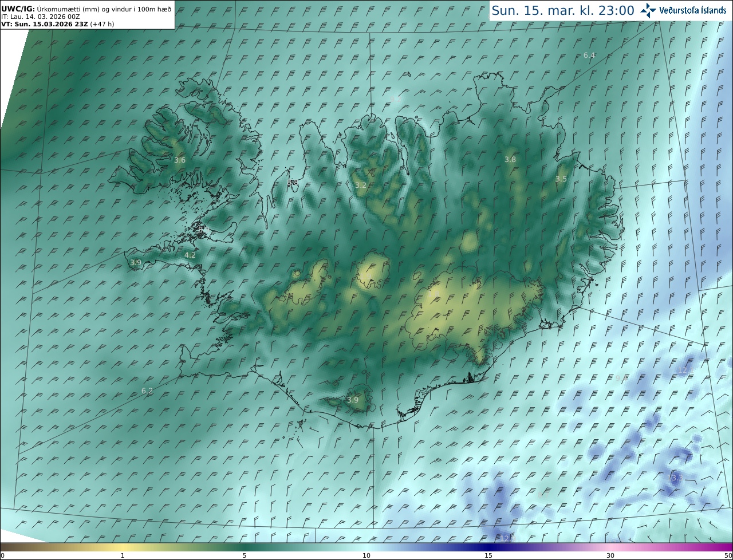Screen dimensions: 733x560
Task: Click the 3.9 label on the southern glacier
Action: pyautogui.click(x=353, y=400)
